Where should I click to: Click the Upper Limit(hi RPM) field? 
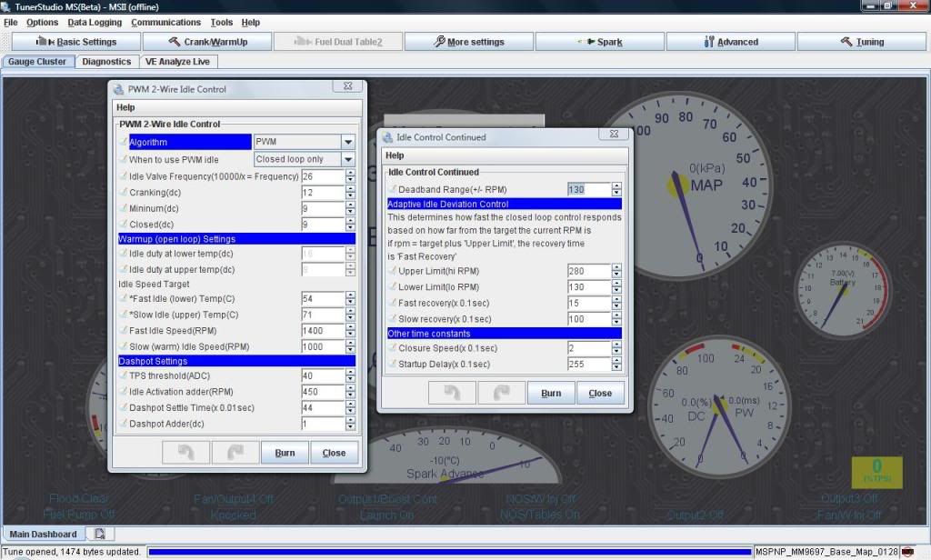click(x=589, y=271)
